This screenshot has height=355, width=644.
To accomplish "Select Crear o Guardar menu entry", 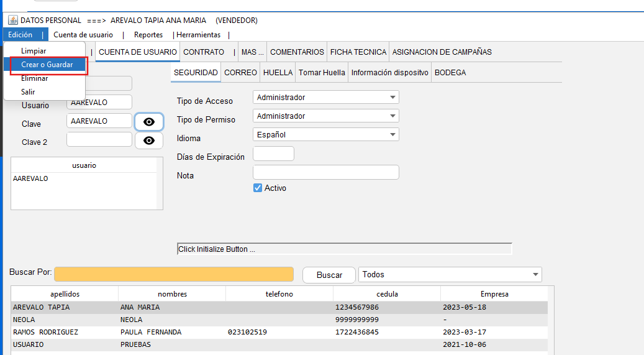I will coord(47,65).
